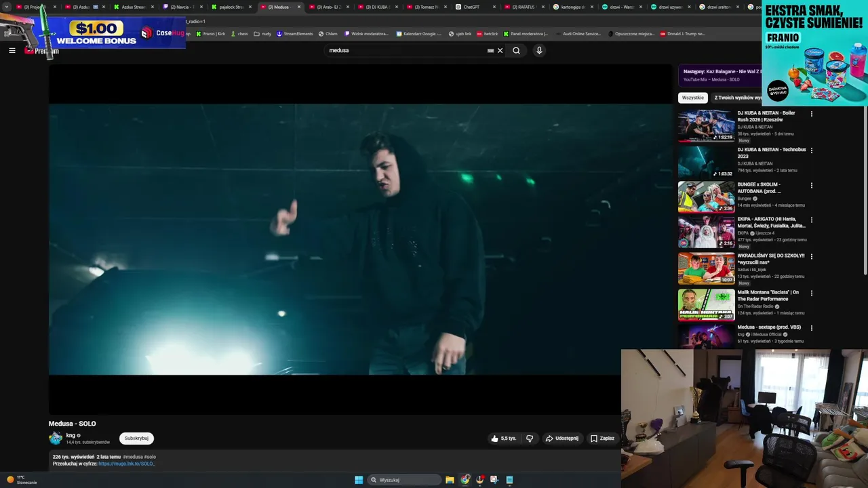Subscribe using the Subskrybuj button

(136, 439)
